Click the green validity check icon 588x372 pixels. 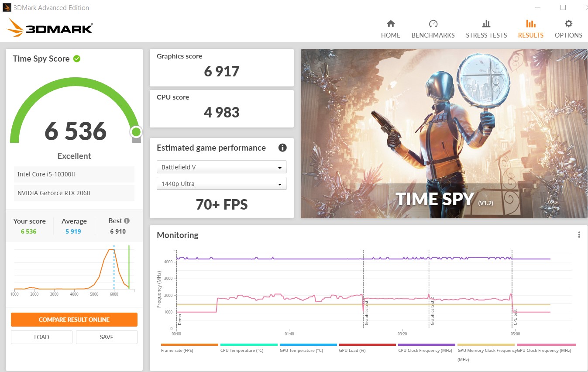(x=77, y=59)
